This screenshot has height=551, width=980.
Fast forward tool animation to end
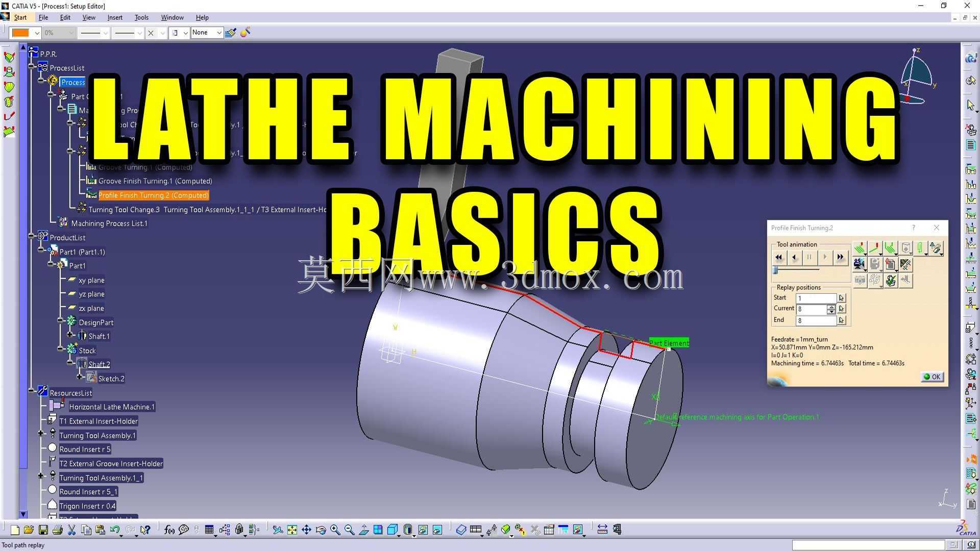840,257
